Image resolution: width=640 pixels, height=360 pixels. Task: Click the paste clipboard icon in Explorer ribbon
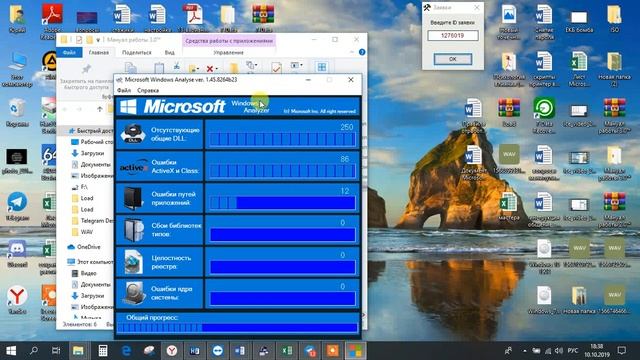[x=159, y=68]
